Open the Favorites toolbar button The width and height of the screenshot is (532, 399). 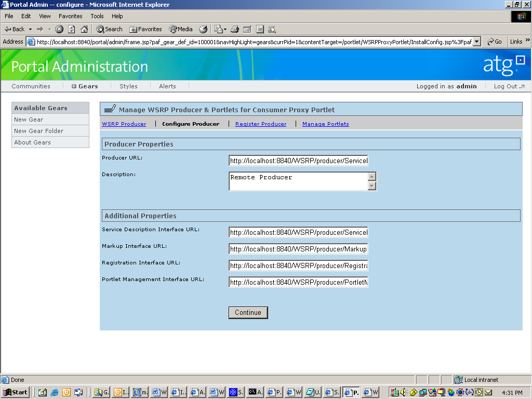click(145, 29)
